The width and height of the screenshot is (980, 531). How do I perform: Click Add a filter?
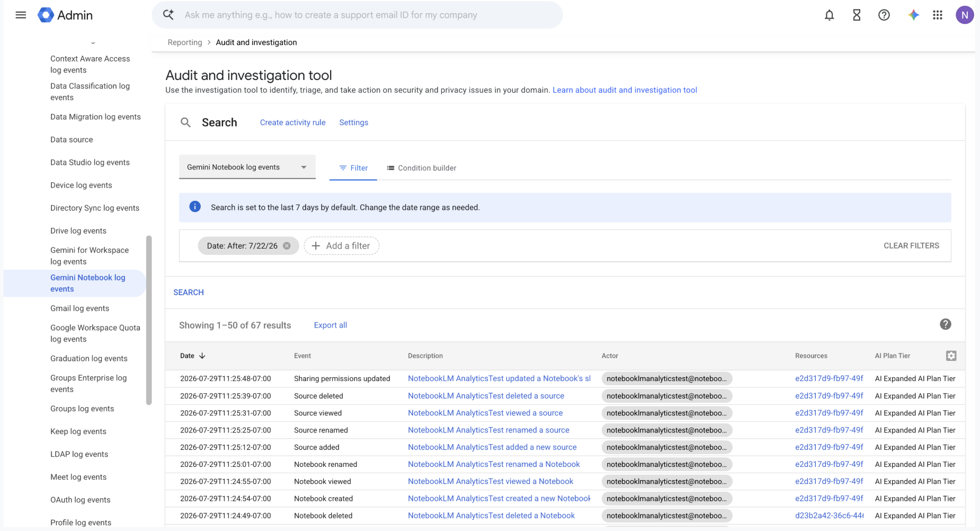tap(342, 246)
